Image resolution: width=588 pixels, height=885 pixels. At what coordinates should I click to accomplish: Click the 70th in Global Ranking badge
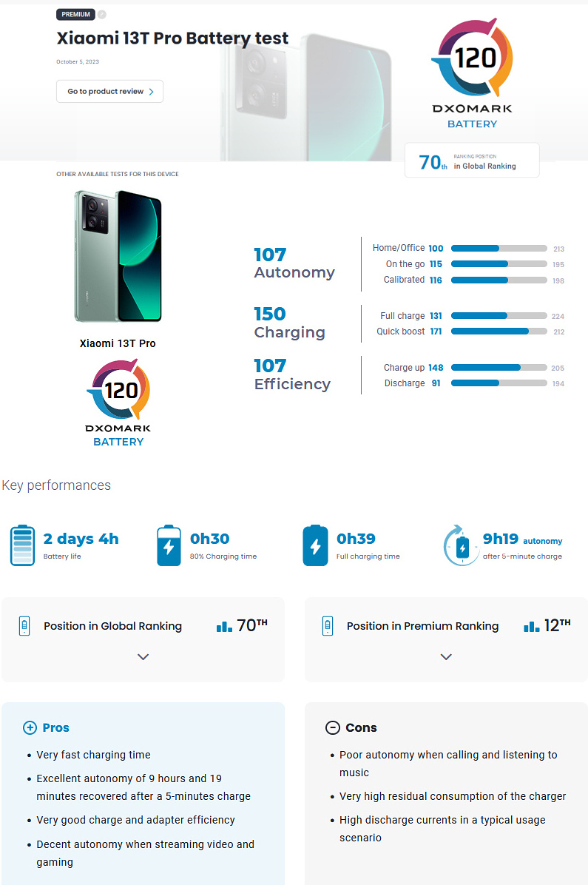[x=472, y=161]
